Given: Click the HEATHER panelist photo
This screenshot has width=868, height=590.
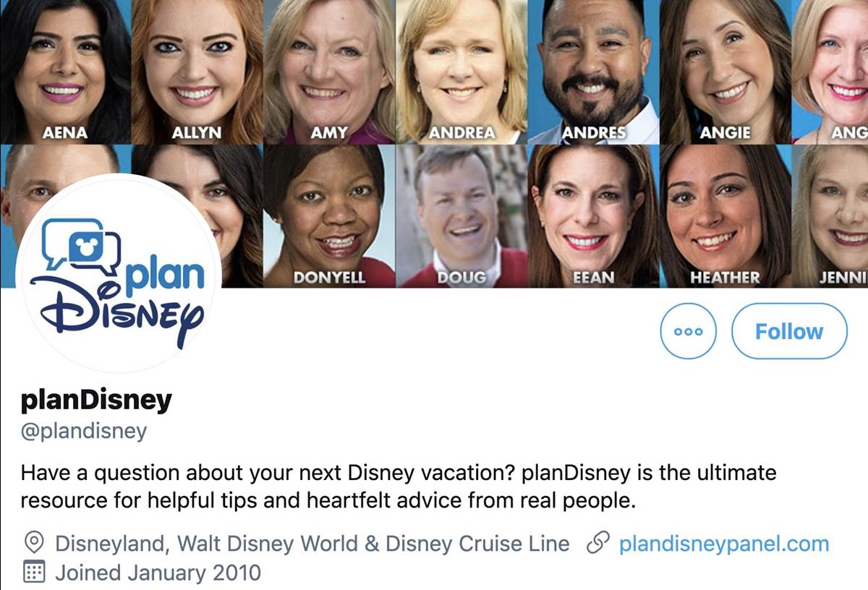Looking at the screenshot, I should tap(725, 215).
